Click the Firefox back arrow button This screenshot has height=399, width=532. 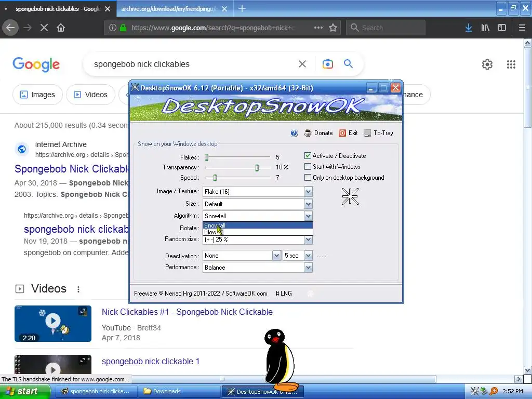[10, 28]
